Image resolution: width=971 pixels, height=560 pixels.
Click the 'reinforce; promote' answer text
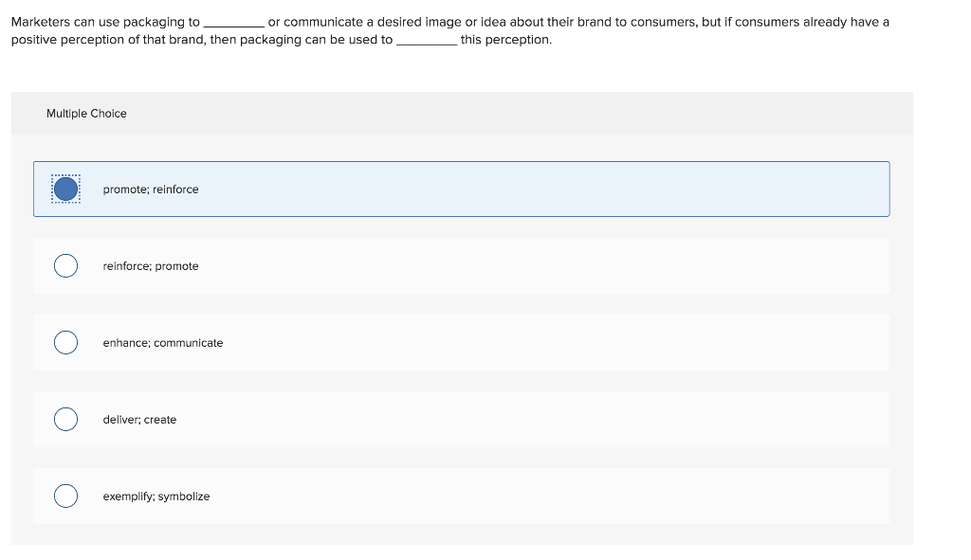(151, 266)
